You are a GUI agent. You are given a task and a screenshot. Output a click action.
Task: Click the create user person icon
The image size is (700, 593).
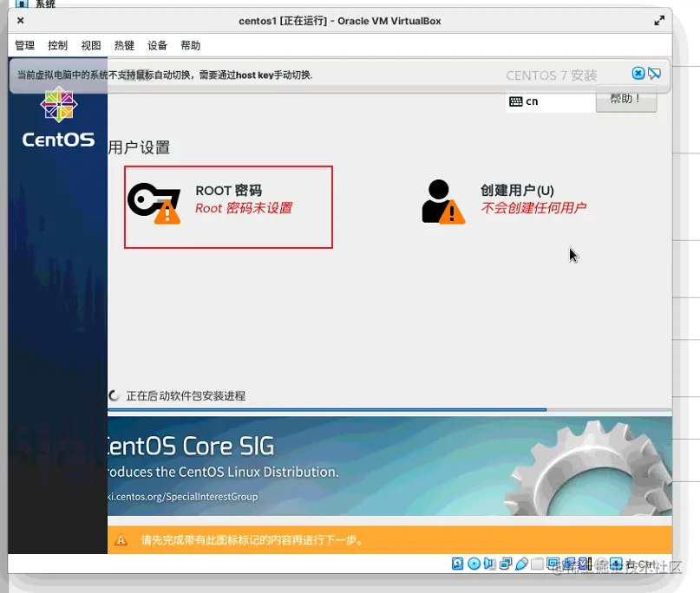443,201
